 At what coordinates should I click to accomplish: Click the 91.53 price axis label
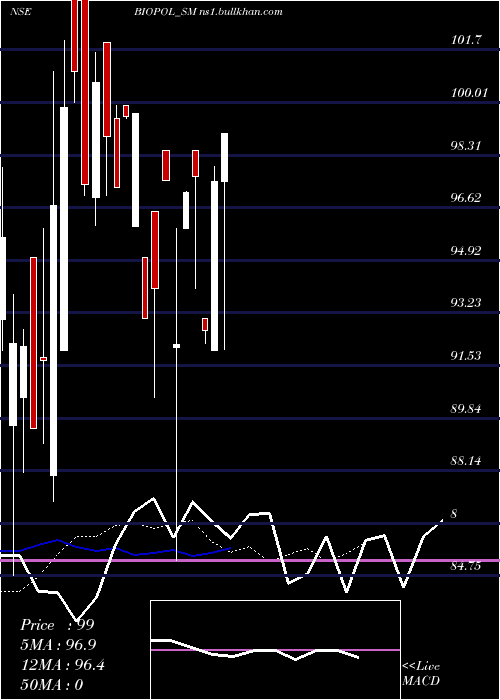point(466,355)
